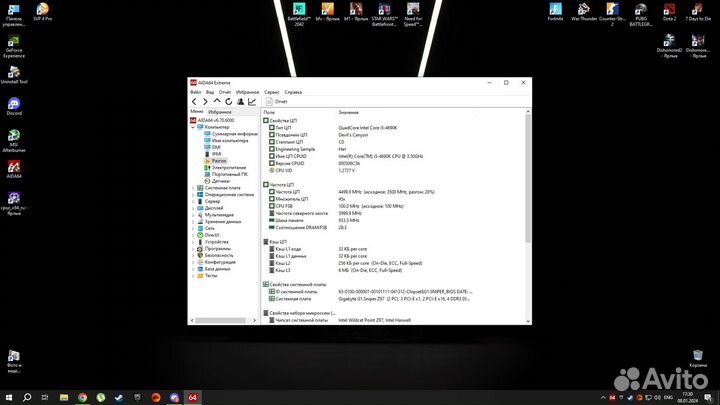Image resolution: width=720 pixels, height=405 pixels.
Task: Open the Отчёт report button in the toolbar
Action: 276,101
